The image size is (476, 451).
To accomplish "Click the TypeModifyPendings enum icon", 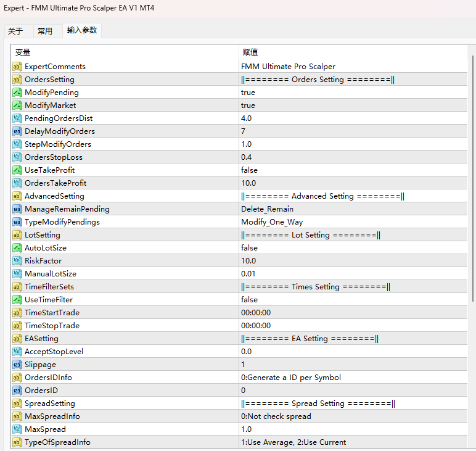I will (17, 222).
